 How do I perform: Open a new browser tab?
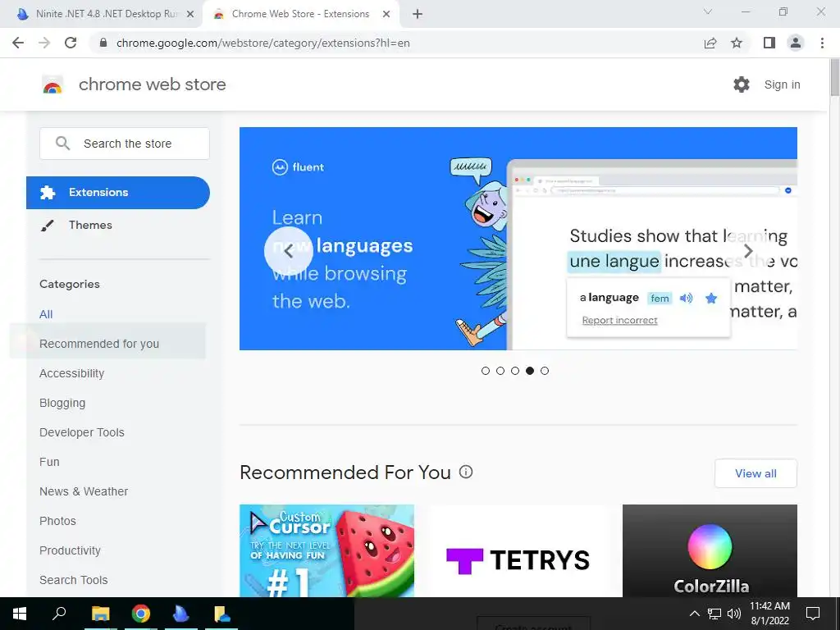click(x=418, y=14)
